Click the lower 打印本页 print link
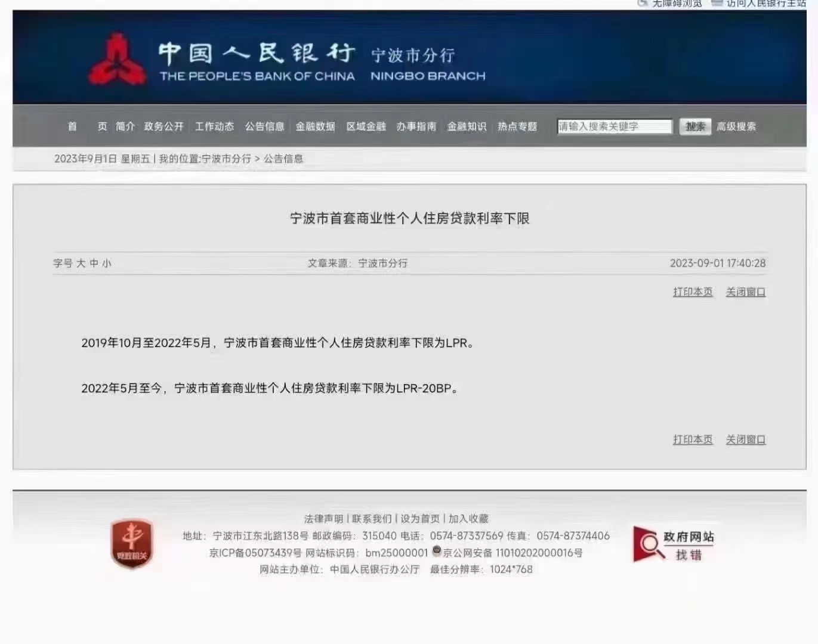Image resolution: width=818 pixels, height=644 pixels. [x=693, y=439]
